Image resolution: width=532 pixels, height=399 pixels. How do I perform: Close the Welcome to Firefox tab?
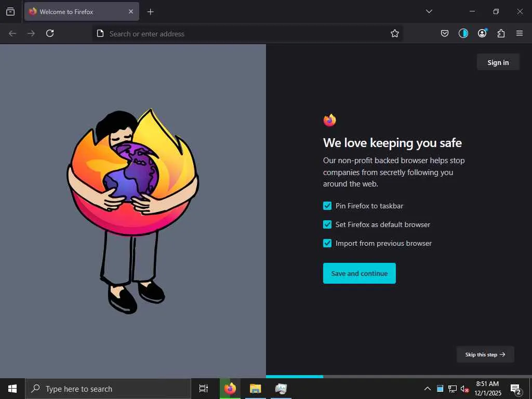click(131, 11)
